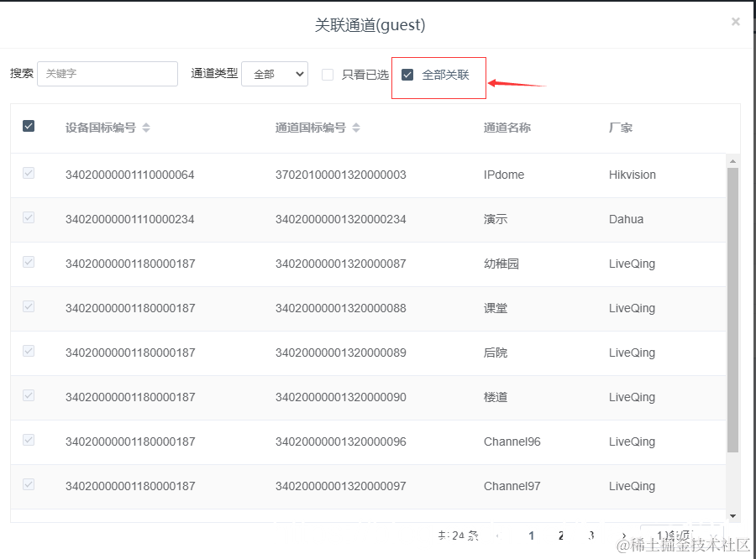Toggle checkbox for the 楼道 row
756x559 pixels.
point(29,395)
